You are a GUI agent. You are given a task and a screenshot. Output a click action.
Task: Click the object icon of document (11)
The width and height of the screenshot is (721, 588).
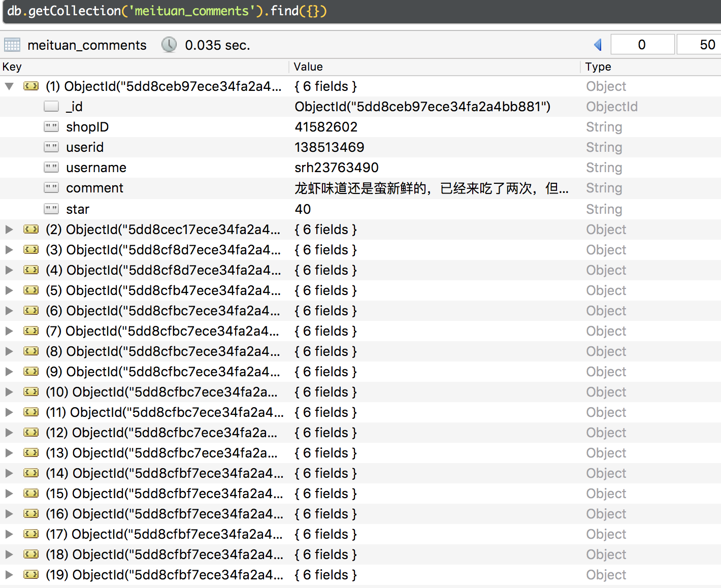(31, 412)
